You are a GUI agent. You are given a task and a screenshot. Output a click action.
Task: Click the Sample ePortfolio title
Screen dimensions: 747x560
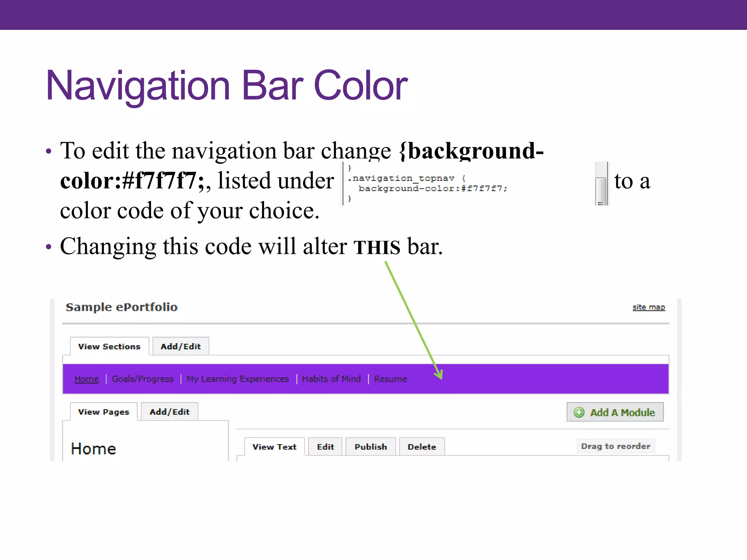121,307
